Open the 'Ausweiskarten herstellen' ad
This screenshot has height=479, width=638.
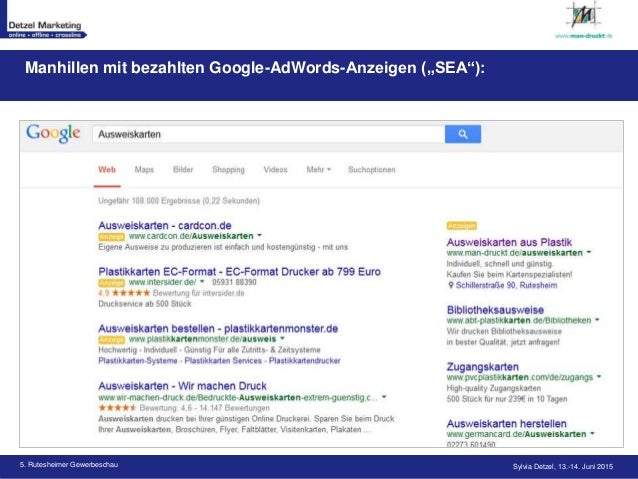[507, 424]
